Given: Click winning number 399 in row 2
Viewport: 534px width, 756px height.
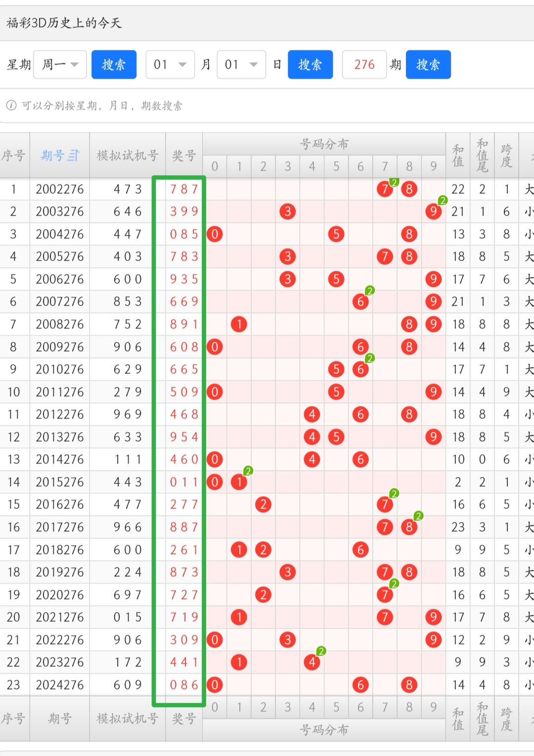Looking at the screenshot, I should coord(184,211).
